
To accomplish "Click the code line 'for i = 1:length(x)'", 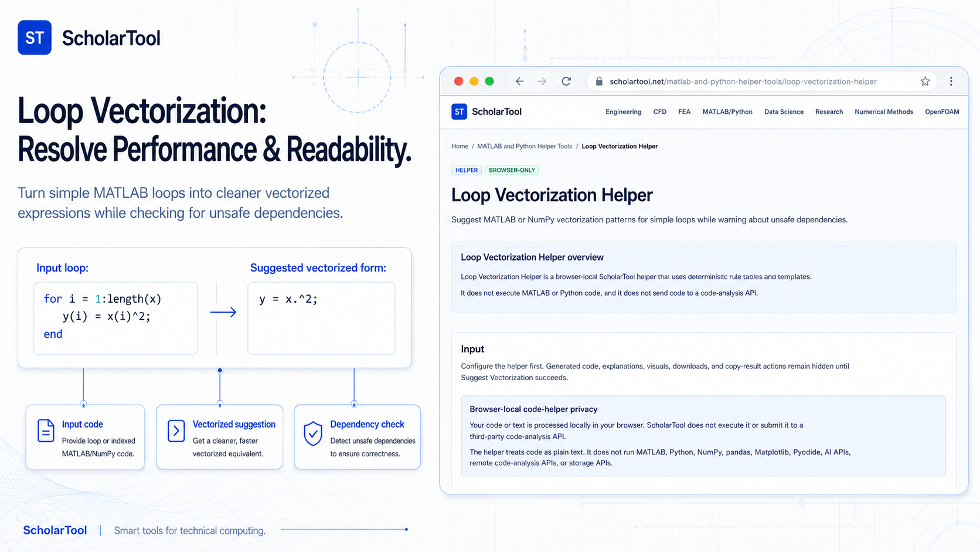I will 103,299.
